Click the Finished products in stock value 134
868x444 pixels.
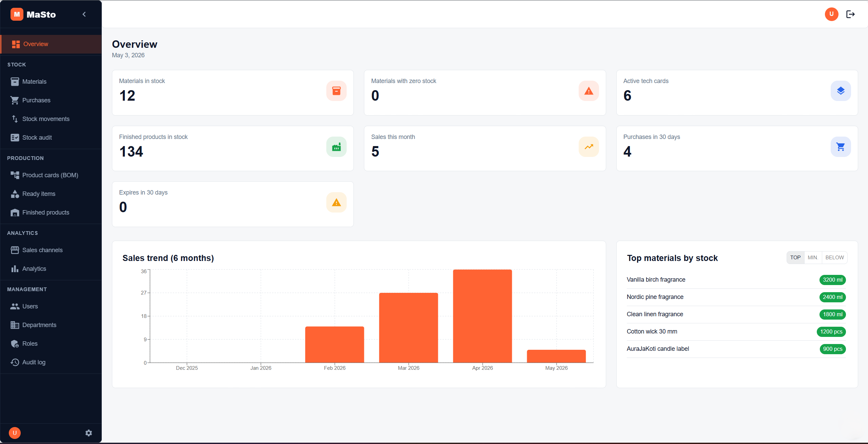click(131, 152)
